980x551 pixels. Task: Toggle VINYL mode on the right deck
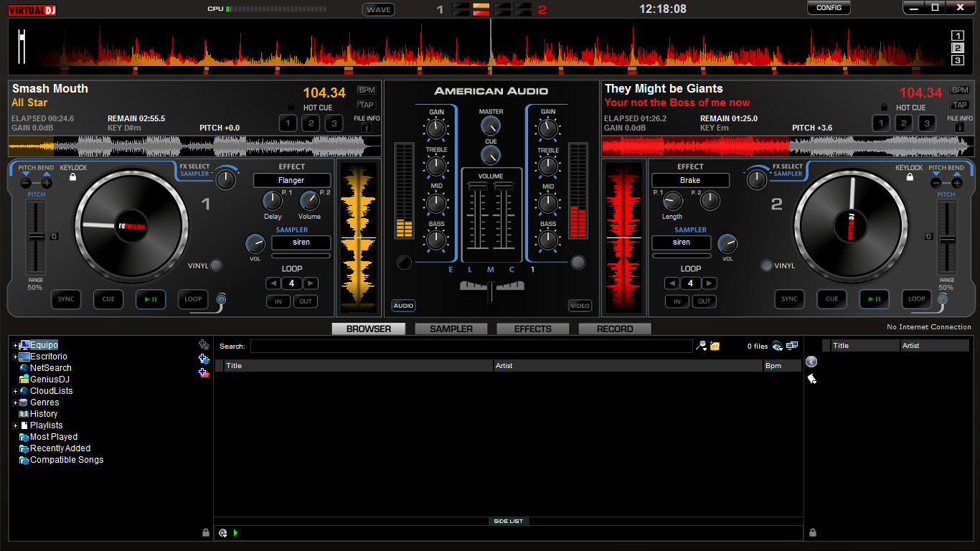coord(766,265)
